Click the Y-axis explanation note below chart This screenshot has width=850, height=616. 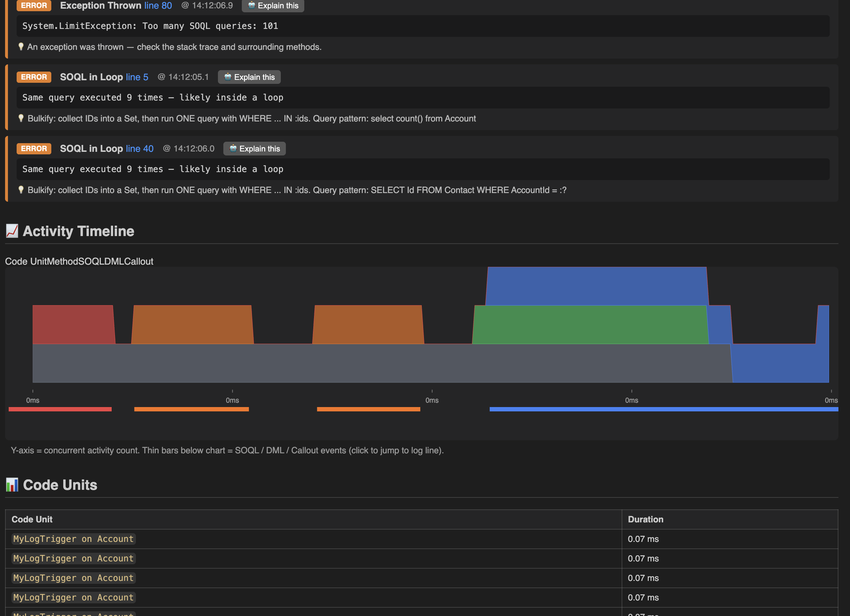point(227,450)
